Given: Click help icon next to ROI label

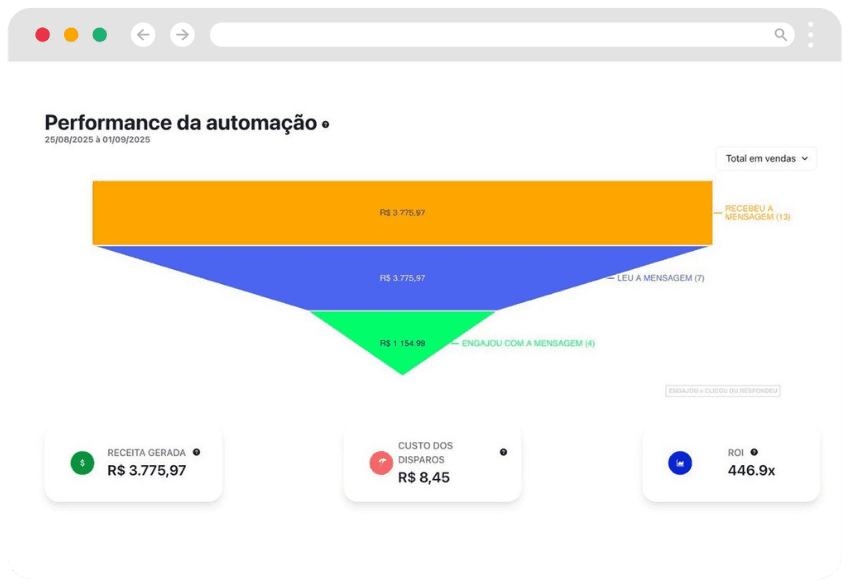Looking at the screenshot, I should (x=754, y=452).
